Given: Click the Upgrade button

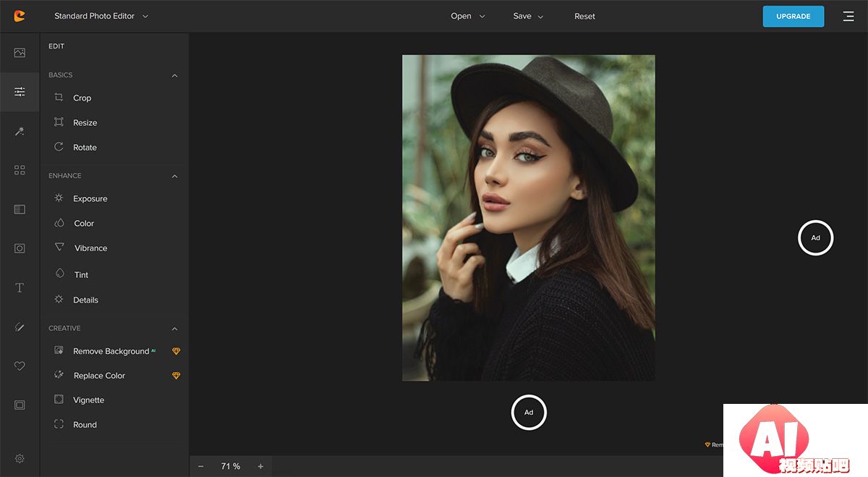Looking at the screenshot, I should click(793, 16).
